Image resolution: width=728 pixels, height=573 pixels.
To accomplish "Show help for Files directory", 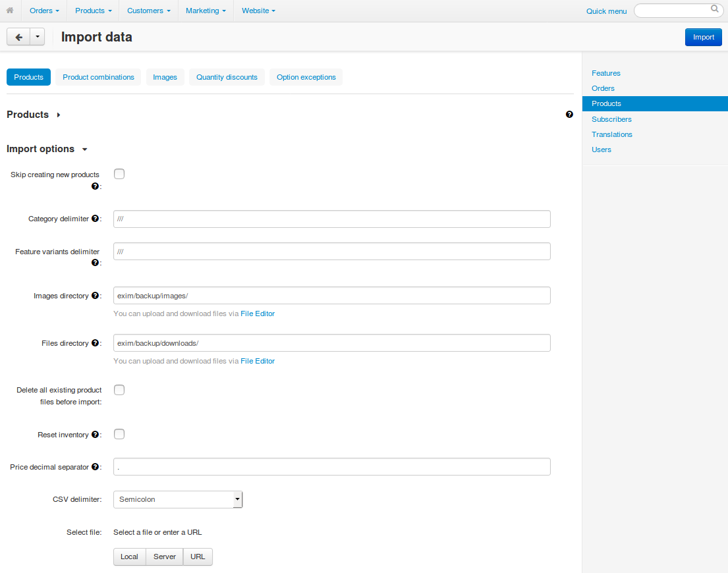I will pos(95,343).
